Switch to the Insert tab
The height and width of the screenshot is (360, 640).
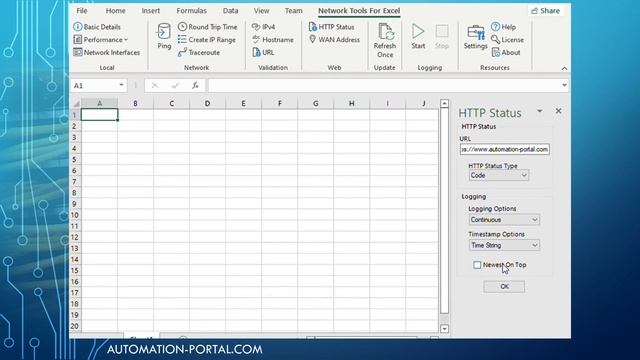151,11
